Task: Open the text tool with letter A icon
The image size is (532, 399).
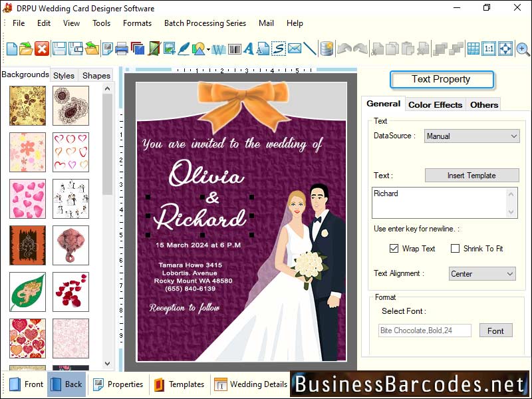Action: pos(249,48)
